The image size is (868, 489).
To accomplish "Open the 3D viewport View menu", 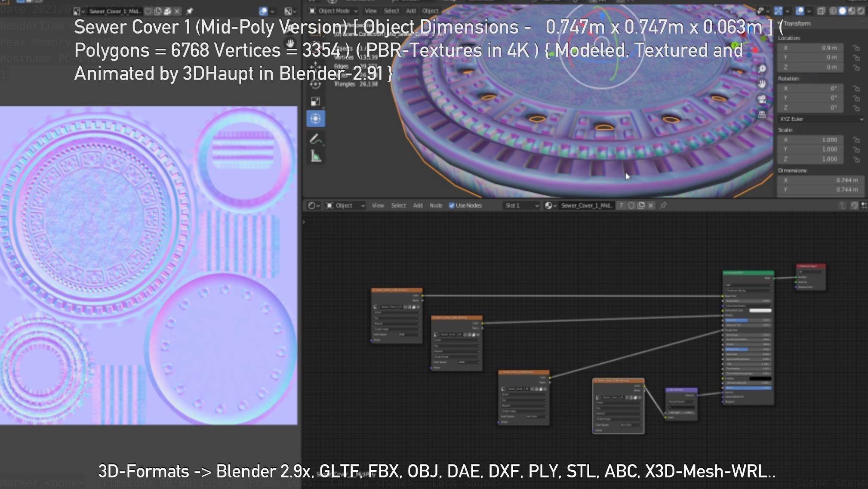I will click(x=370, y=11).
